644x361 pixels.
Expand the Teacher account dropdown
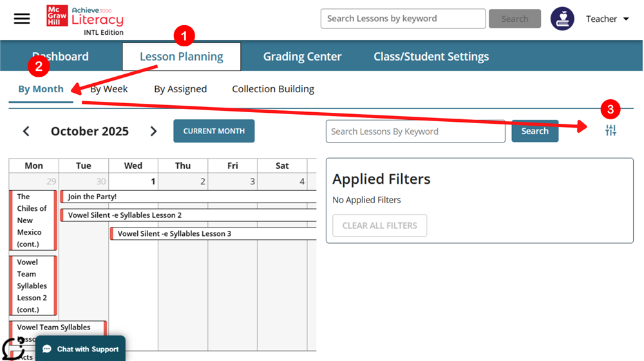pyautogui.click(x=607, y=19)
